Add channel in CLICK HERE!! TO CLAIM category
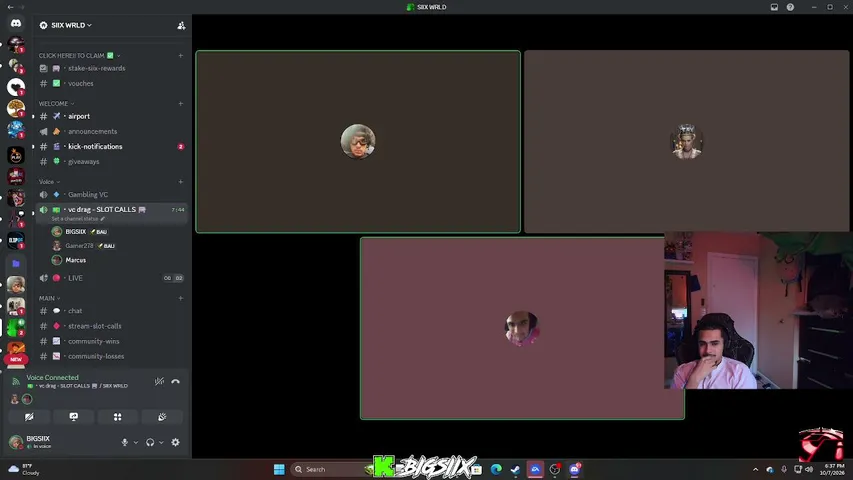This screenshot has height=480, width=853. [181, 56]
